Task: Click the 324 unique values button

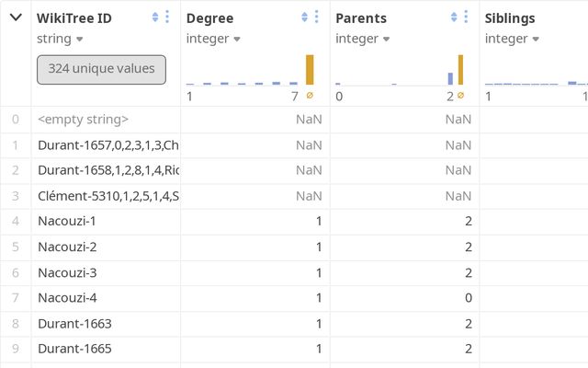Action: point(101,70)
